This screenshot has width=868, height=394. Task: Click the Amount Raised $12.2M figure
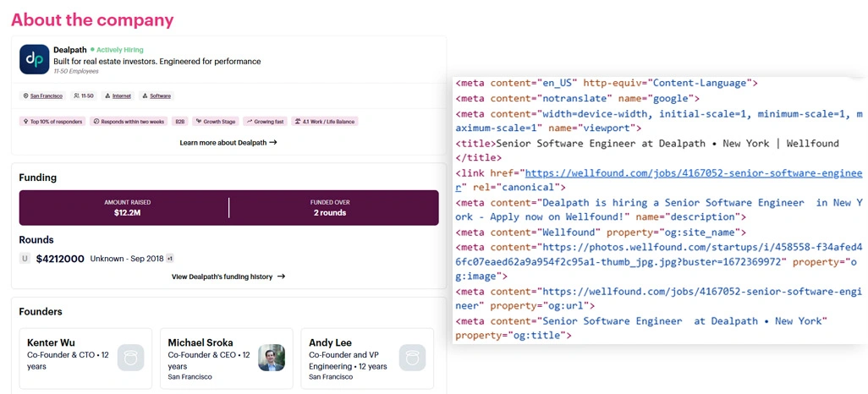pos(127,207)
